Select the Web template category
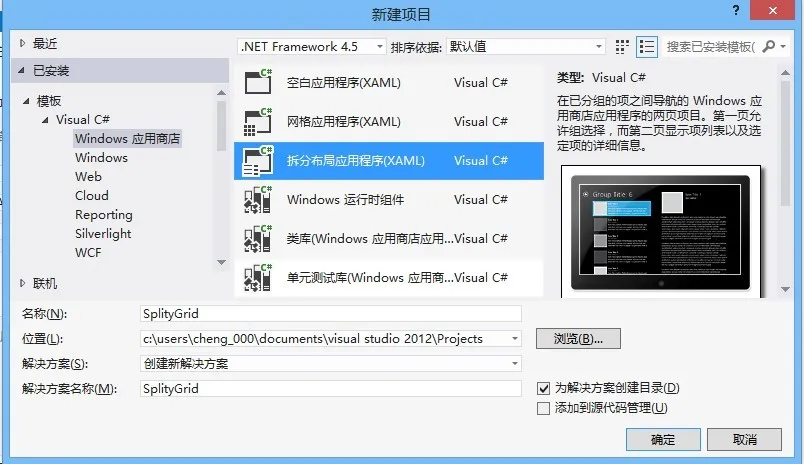Viewport: 804px width, 464px height. pos(88,176)
